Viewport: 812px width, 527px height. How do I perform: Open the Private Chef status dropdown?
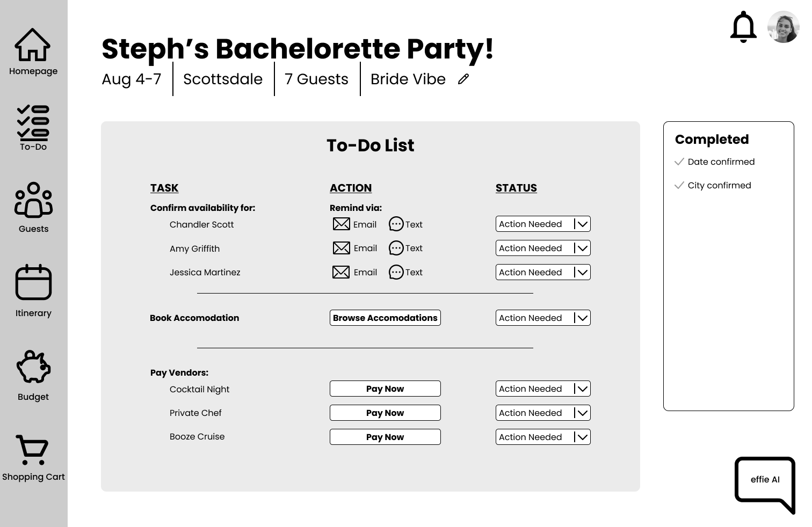[x=582, y=413]
